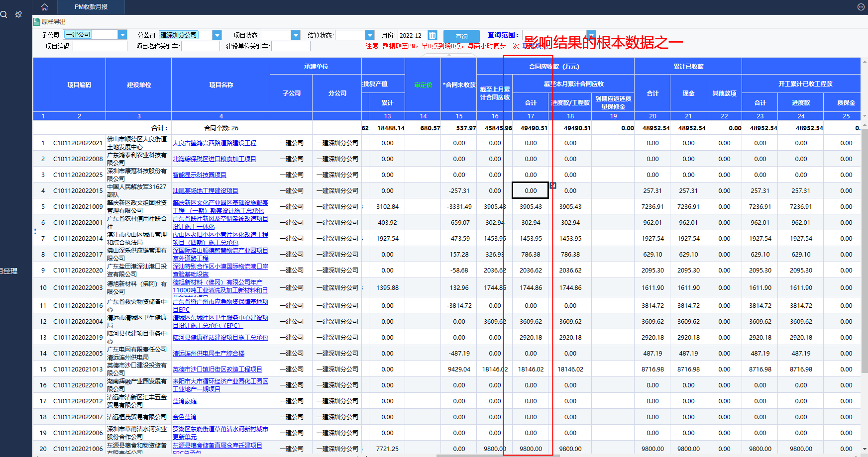
Task: Click the 其他款项 column header
Action: [724, 93]
